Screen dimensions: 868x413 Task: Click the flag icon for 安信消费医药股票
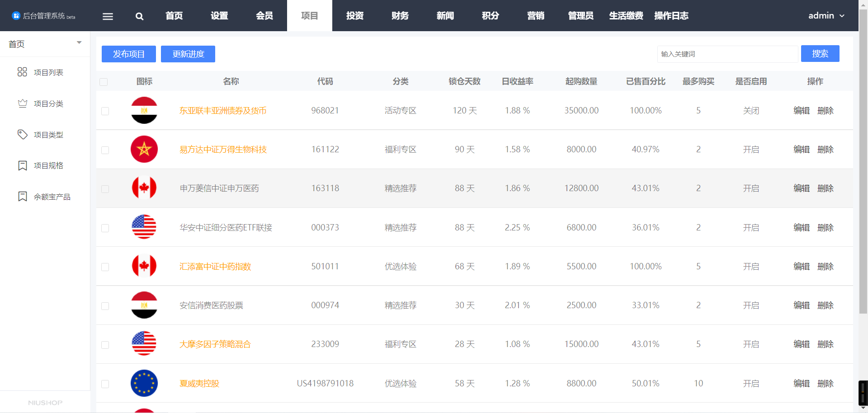pos(144,305)
